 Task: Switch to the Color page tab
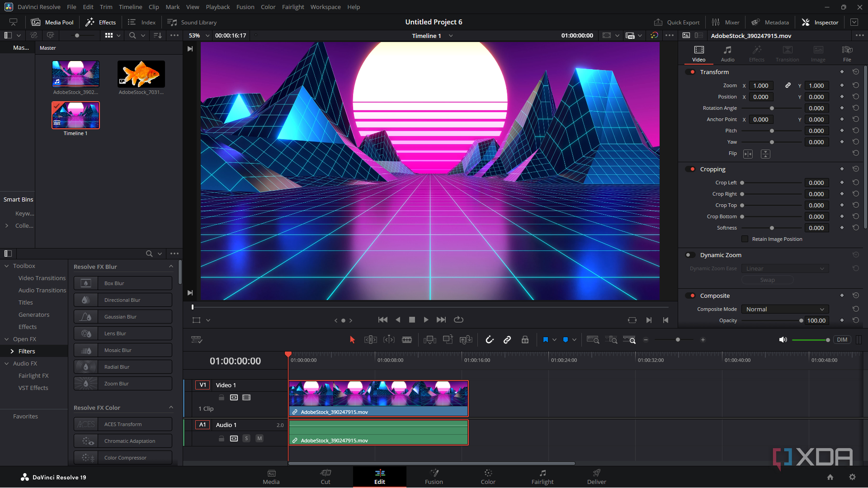pyautogui.click(x=488, y=477)
